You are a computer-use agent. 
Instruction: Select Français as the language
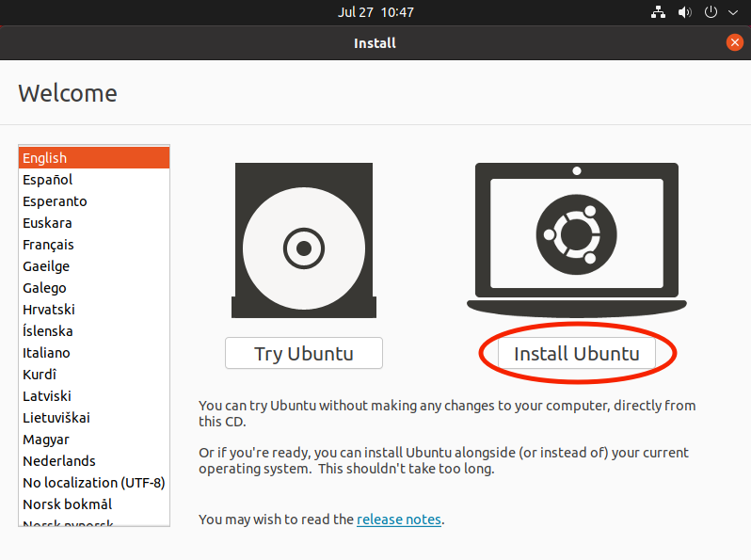click(x=93, y=245)
